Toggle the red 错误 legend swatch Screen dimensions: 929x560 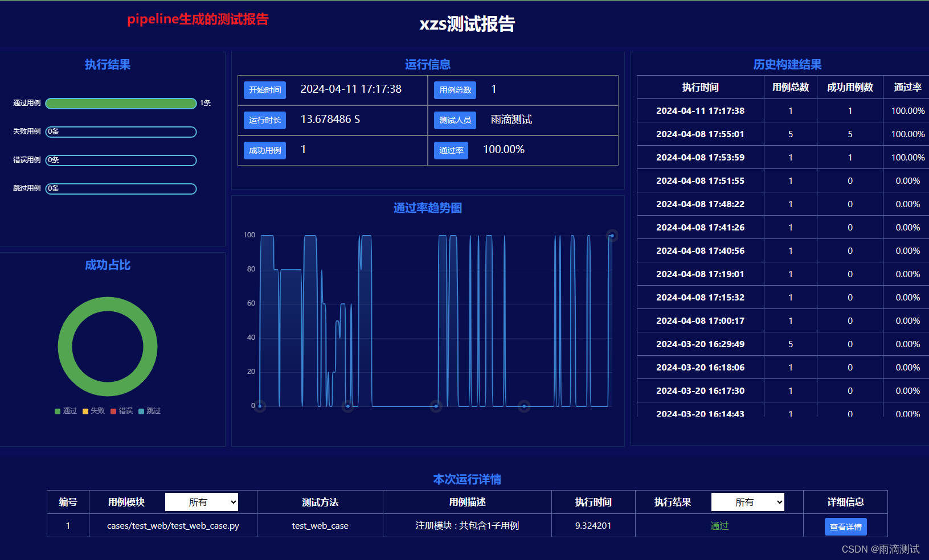[113, 411]
